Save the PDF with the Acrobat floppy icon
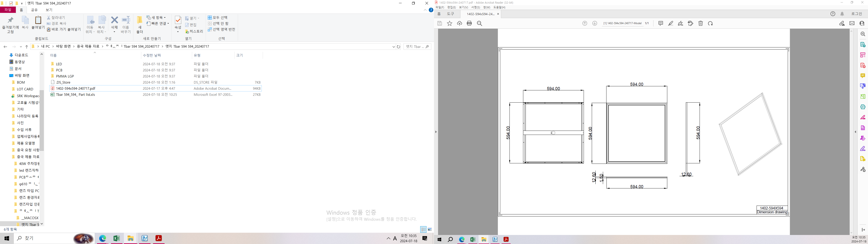 pyautogui.click(x=439, y=23)
